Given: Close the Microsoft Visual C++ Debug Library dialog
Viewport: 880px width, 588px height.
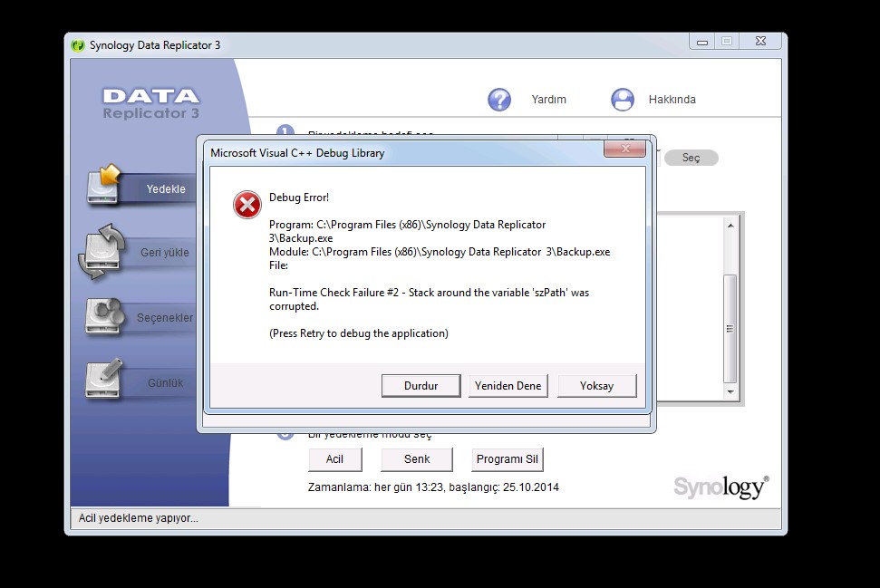Looking at the screenshot, I should (626, 147).
